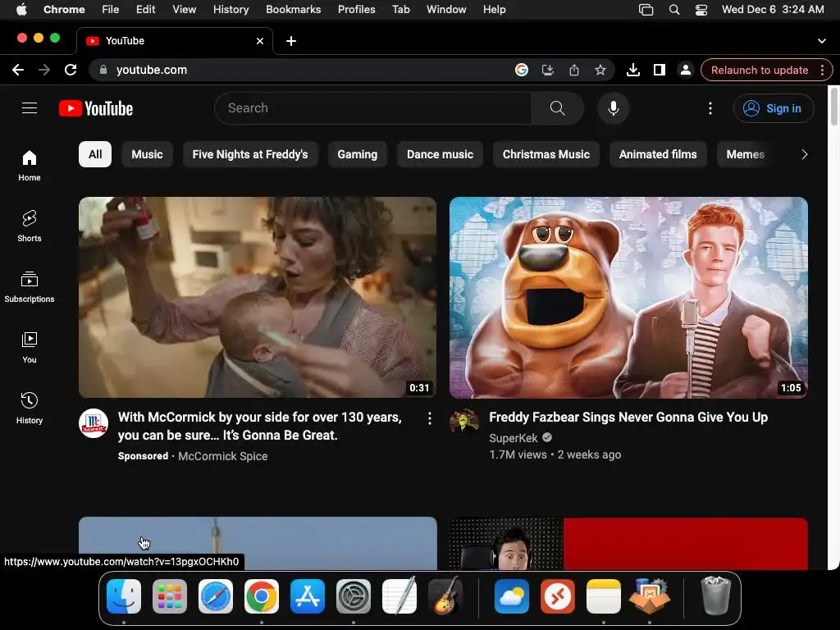
Task: Click Google icon in address bar
Action: (x=521, y=70)
